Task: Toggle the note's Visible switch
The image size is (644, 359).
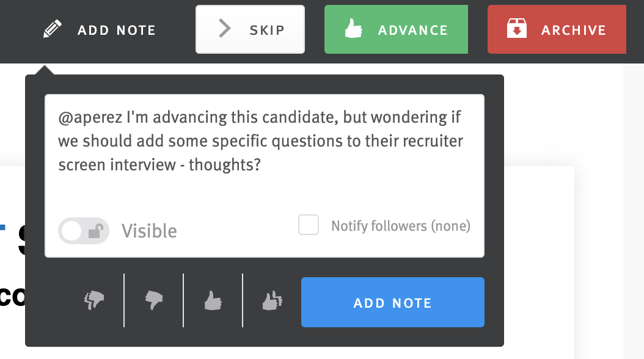Action: click(84, 230)
